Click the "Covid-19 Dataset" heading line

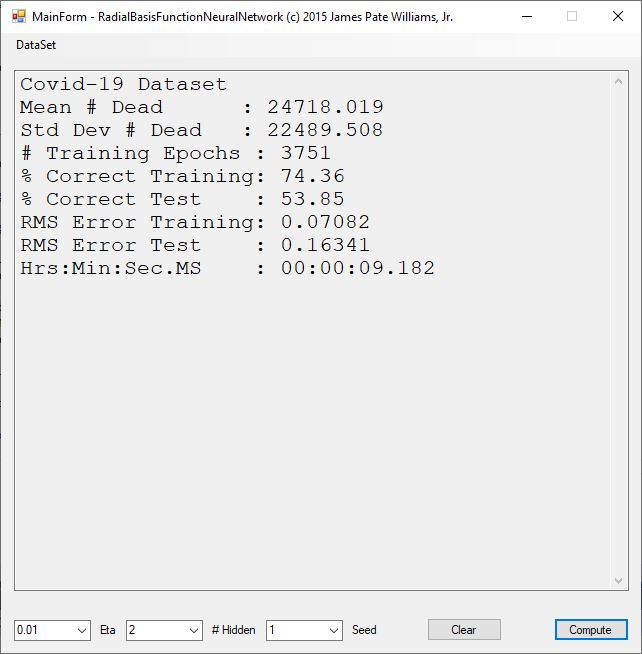(x=124, y=84)
